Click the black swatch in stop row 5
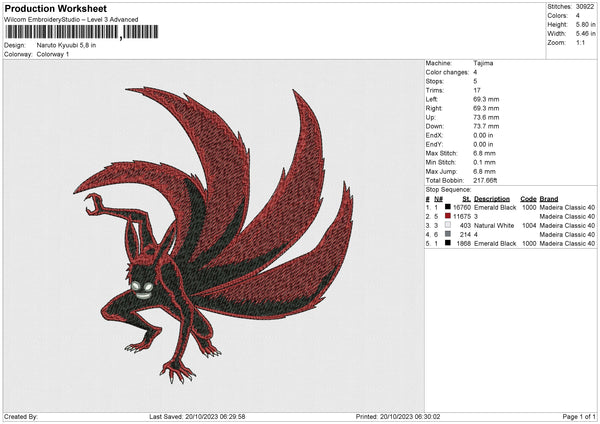The width and height of the screenshot is (600, 424). (448, 243)
